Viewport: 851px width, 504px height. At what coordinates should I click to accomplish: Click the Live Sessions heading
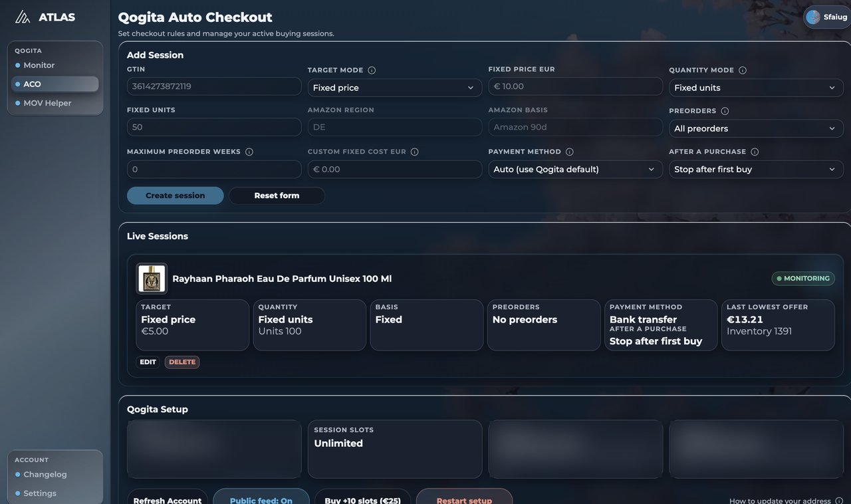tap(158, 236)
